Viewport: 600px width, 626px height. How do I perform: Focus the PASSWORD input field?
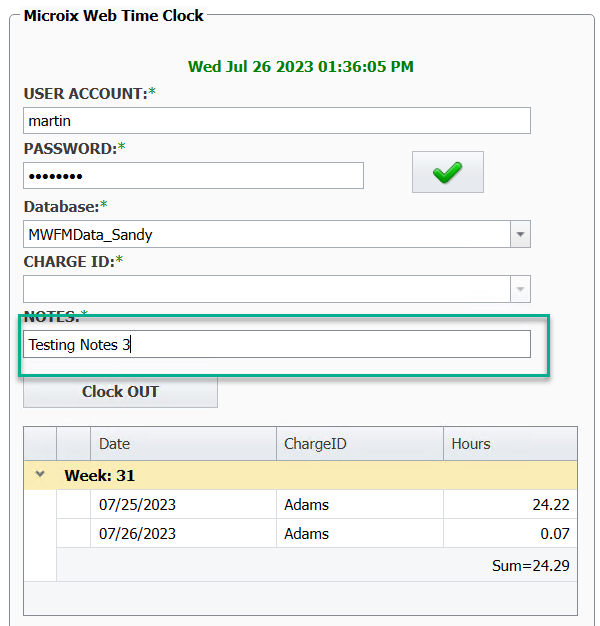(x=193, y=176)
